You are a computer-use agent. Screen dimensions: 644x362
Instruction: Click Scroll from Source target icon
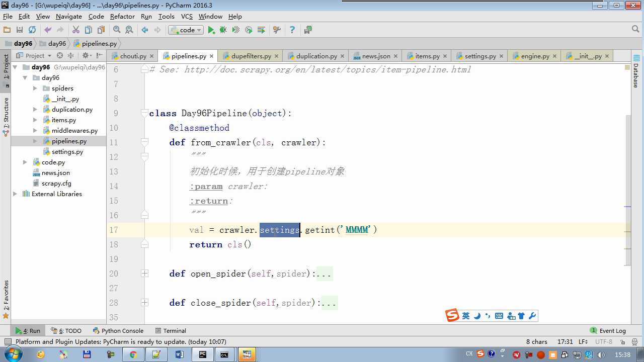(60, 56)
